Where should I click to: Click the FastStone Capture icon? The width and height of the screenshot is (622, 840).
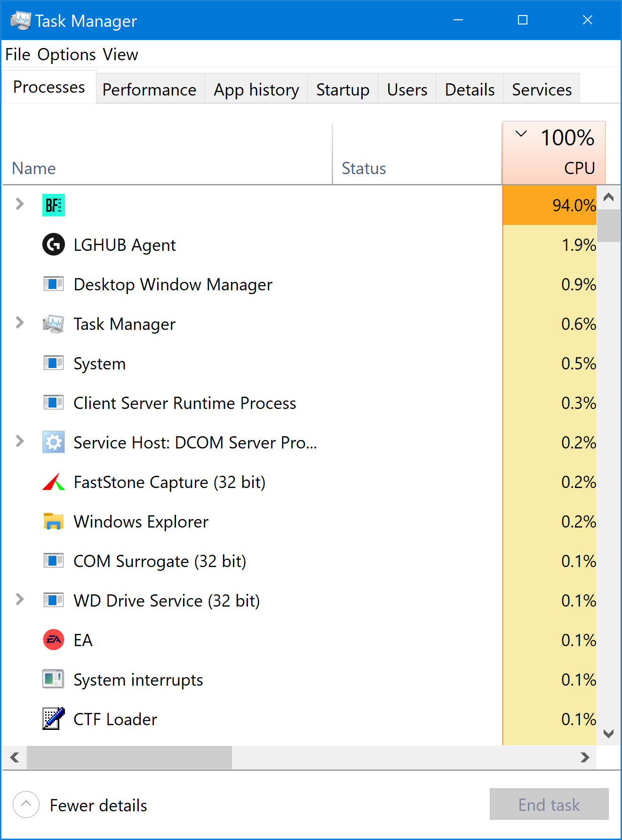point(54,482)
